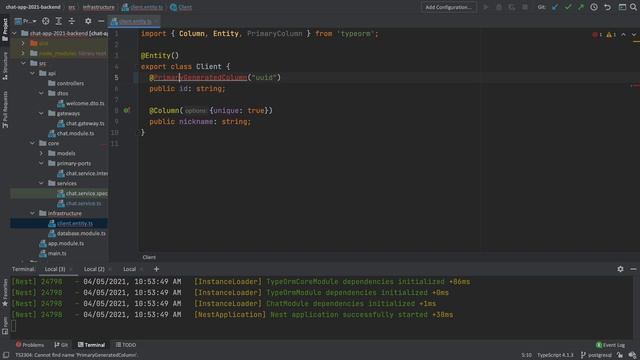The width and height of the screenshot is (640, 360).
Task: Click the red error indicator in editor
Action: point(597,35)
